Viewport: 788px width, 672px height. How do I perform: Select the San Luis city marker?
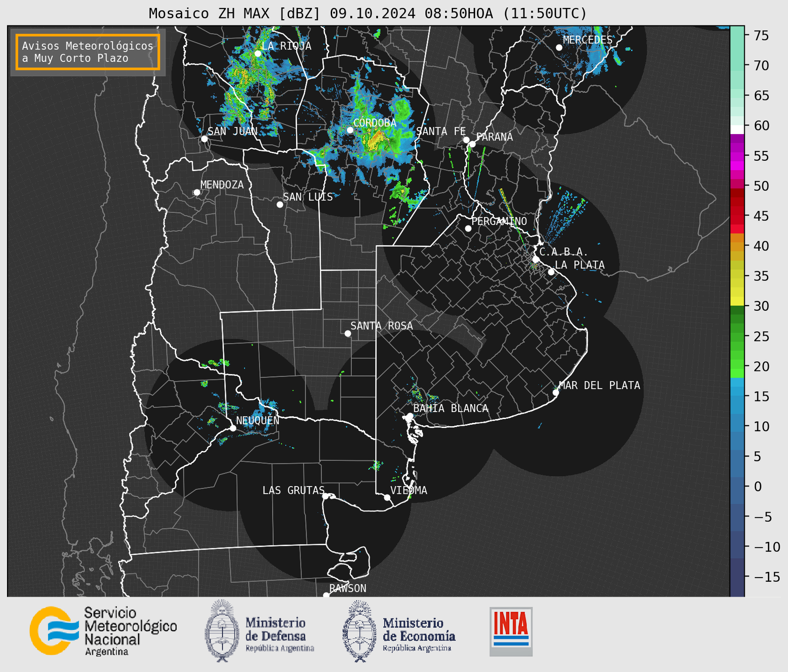click(x=280, y=205)
